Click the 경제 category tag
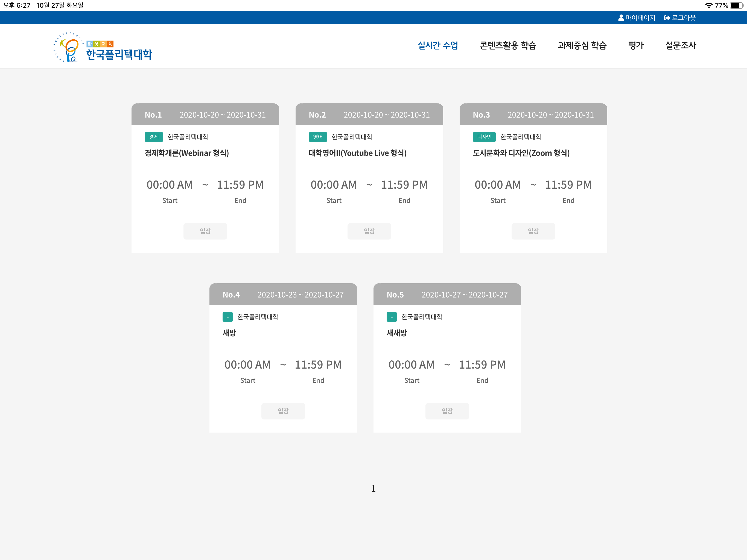This screenshot has width=747, height=560. (154, 137)
